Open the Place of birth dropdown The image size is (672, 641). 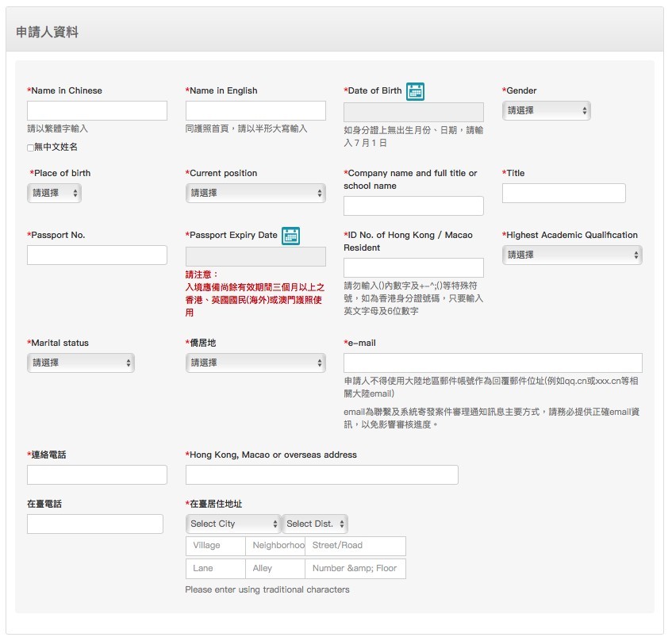[x=54, y=193]
